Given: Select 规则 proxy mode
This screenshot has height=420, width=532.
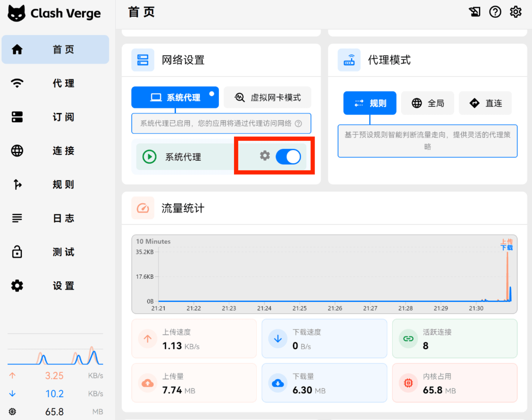Looking at the screenshot, I should 370,103.
